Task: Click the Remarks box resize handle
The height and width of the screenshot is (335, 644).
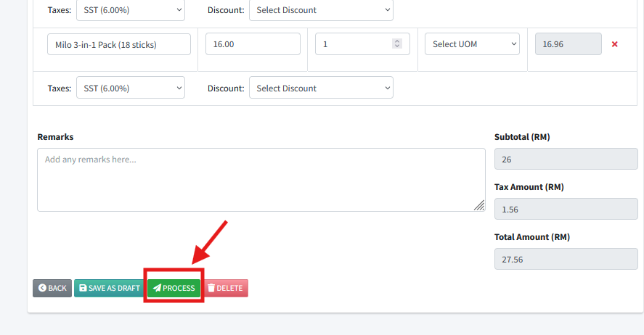Action: 479,206
